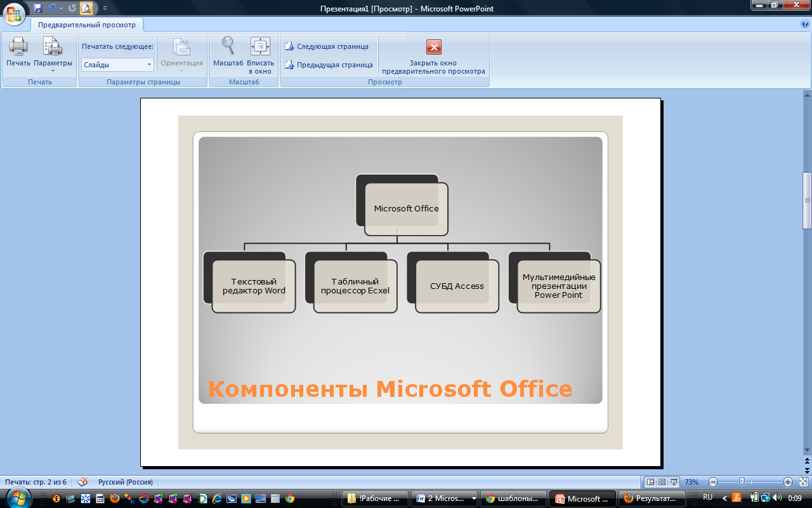Click the volume speaker tray icon
Viewport: 812px width, 508px height.
click(x=777, y=498)
